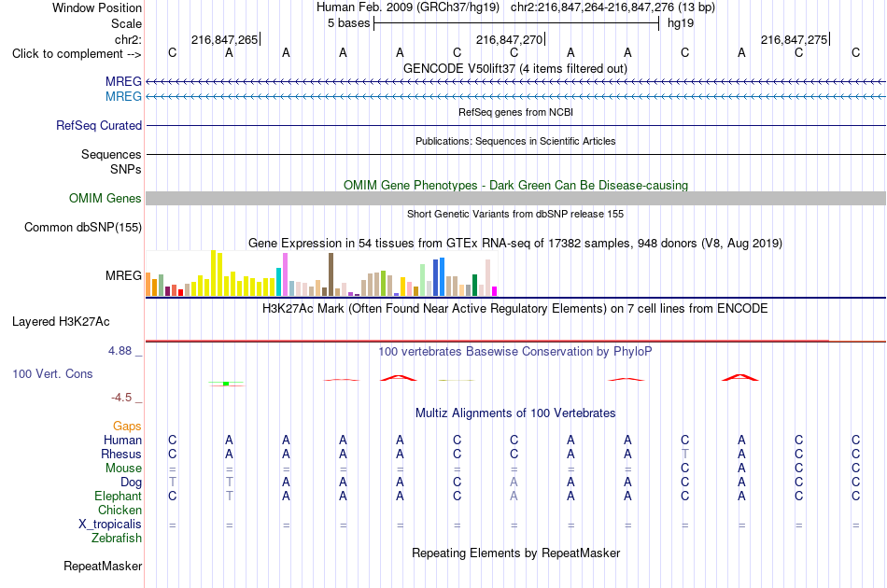Open 'Publications: Sequences in Scientific Articles' track title
The width and height of the screenshot is (887, 588).
(x=515, y=141)
